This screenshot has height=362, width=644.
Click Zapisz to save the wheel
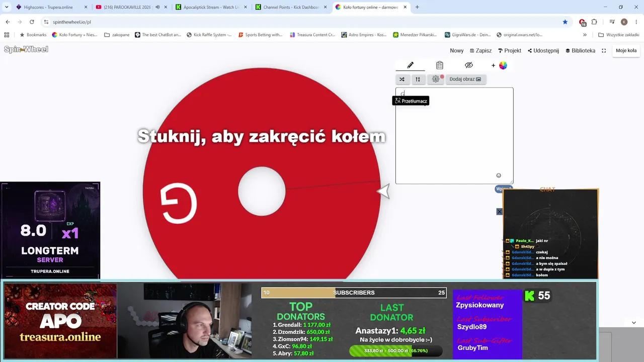[480, 50]
